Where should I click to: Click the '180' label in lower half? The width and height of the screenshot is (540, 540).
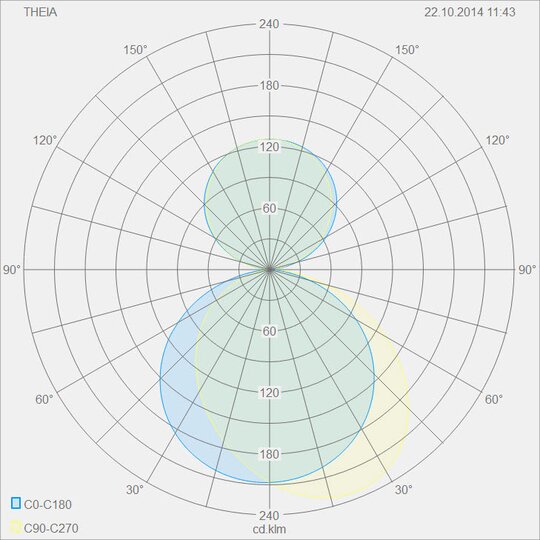pyautogui.click(x=269, y=454)
